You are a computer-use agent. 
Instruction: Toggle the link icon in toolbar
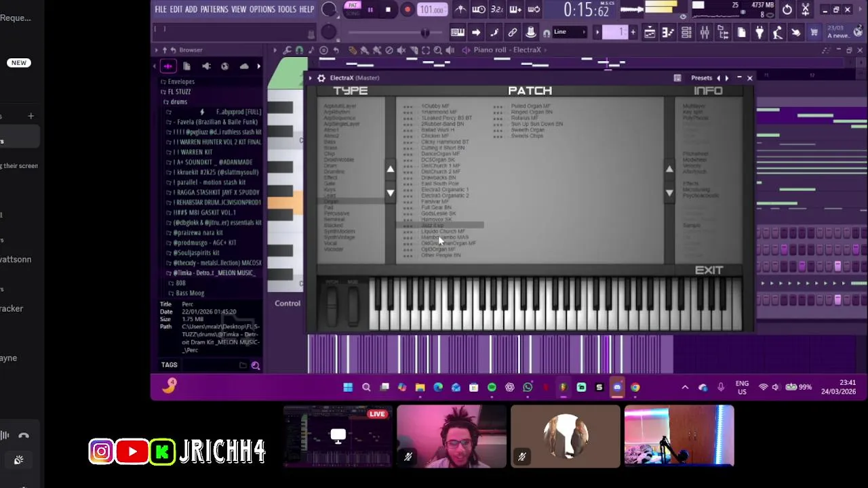[x=513, y=32]
